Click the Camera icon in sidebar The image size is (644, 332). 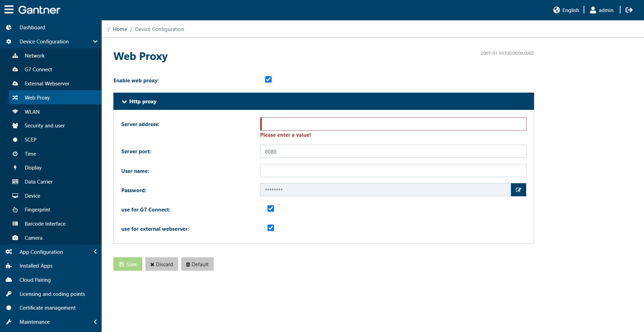pyautogui.click(x=15, y=238)
